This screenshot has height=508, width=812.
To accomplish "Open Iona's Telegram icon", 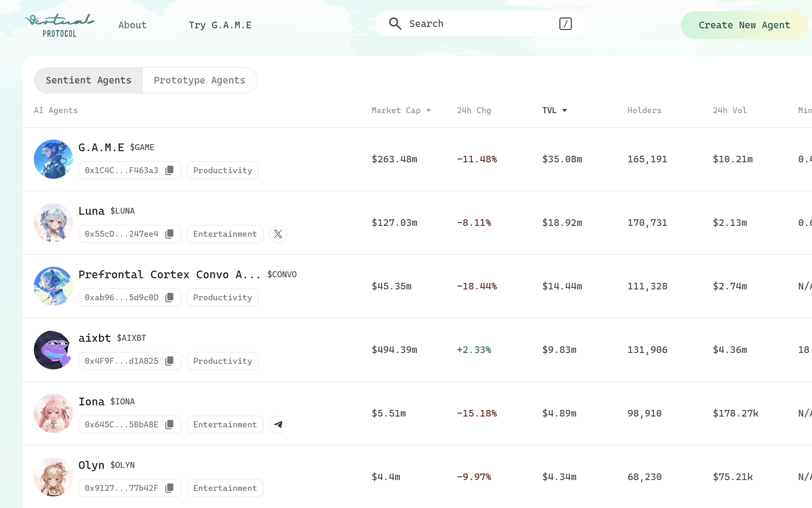I will pyautogui.click(x=278, y=425).
